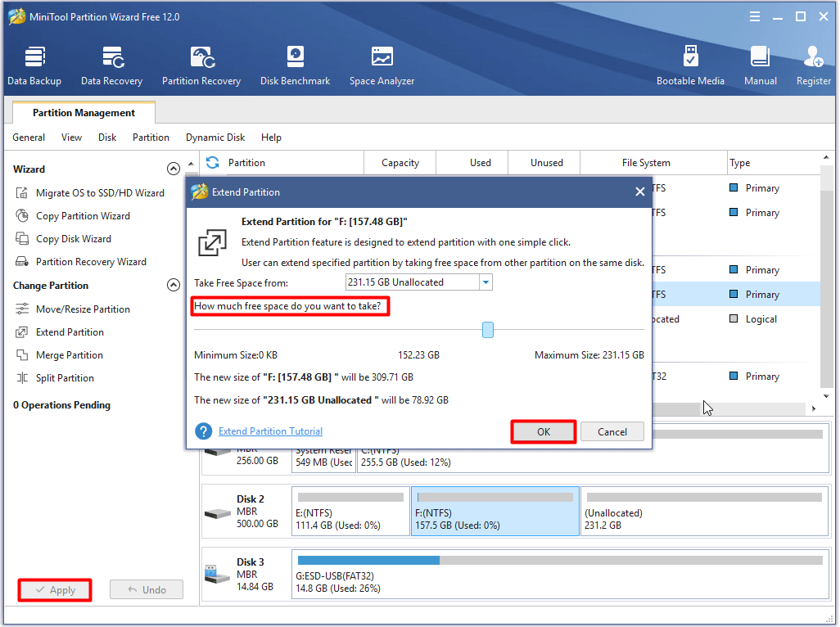840x627 pixels.
Task: Choose Copy Partition Wizard label
Action: 83,216
